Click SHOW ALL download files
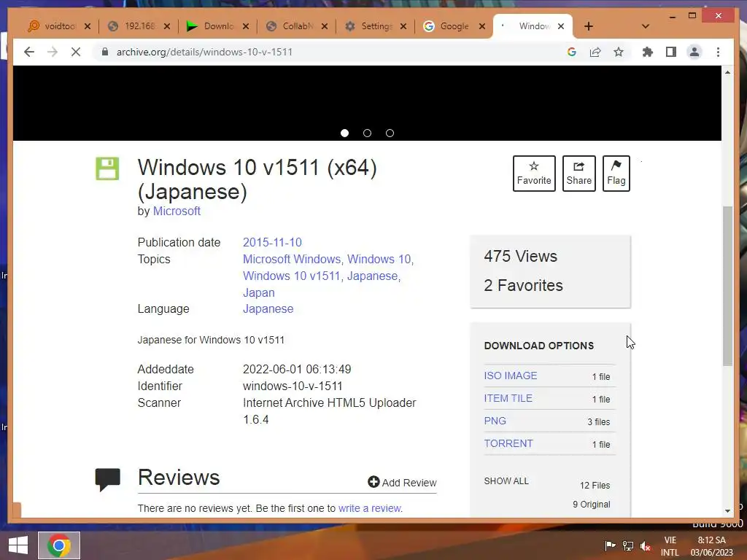 [506, 481]
